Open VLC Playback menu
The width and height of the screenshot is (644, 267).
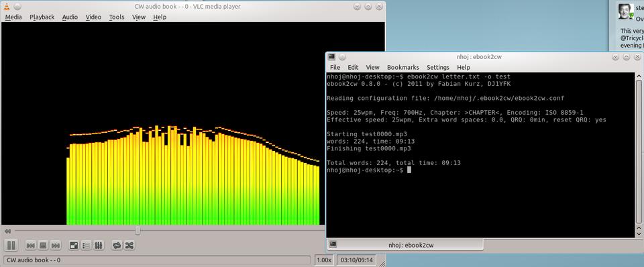click(x=42, y=17)
